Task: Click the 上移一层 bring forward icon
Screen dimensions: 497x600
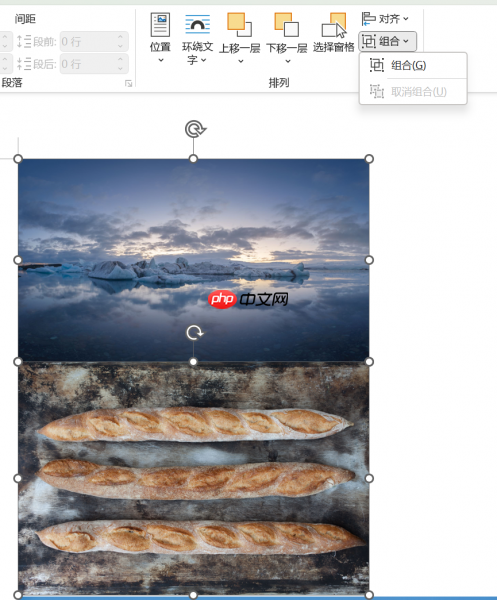Action: 239,24
